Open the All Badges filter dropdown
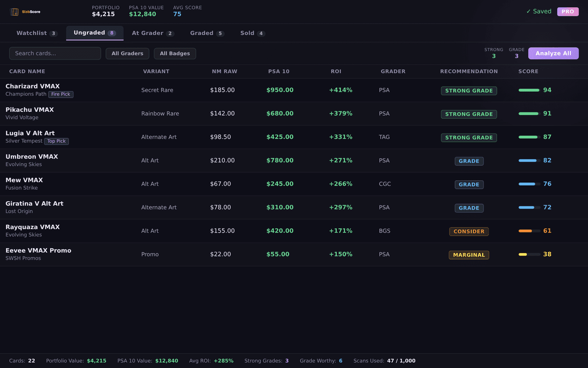This screenshot has height=368, width=588. [175, 53]
